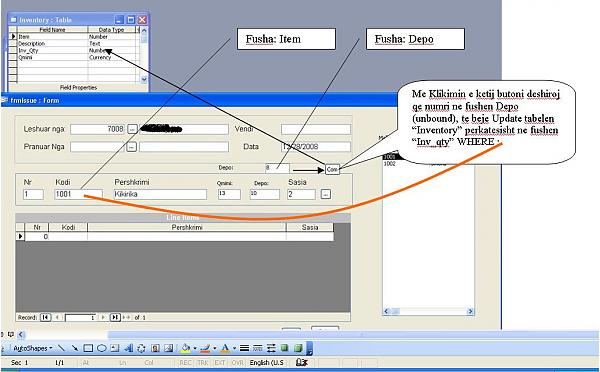Open the Line Style options
This screenshot has height=372, width=600.
pyautogui.click(x=245, y=348)
